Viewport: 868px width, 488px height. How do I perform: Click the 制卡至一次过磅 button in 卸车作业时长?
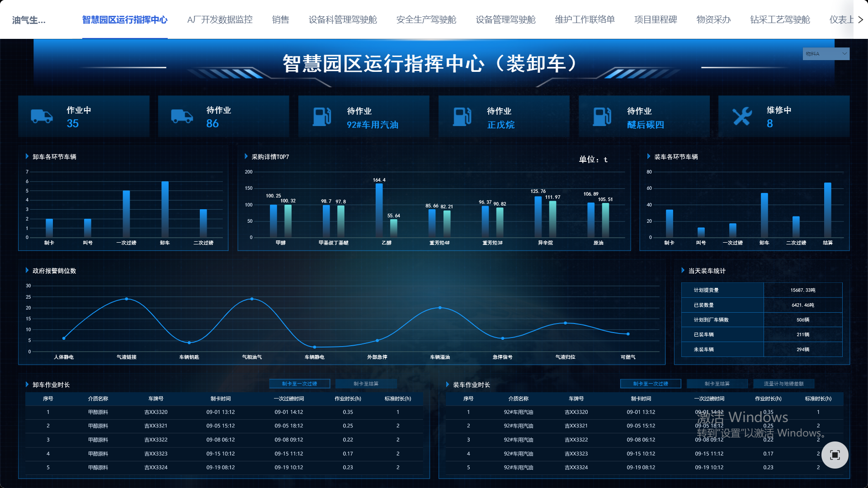pos(300,384)
